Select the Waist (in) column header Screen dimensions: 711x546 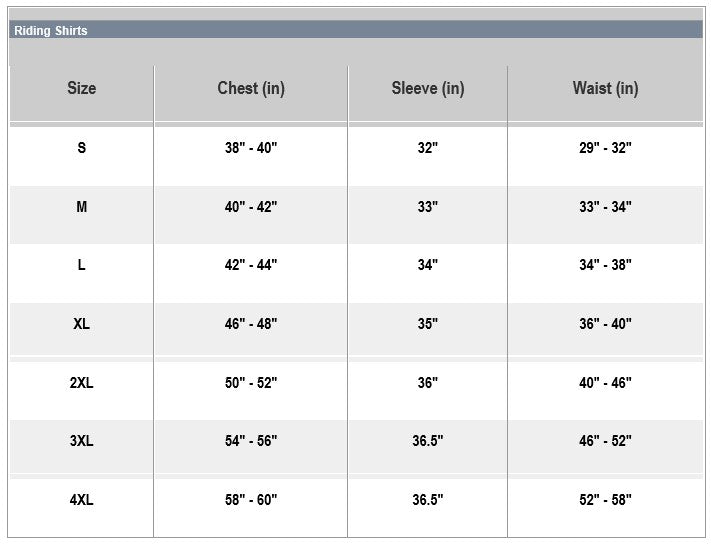(605, 88)
